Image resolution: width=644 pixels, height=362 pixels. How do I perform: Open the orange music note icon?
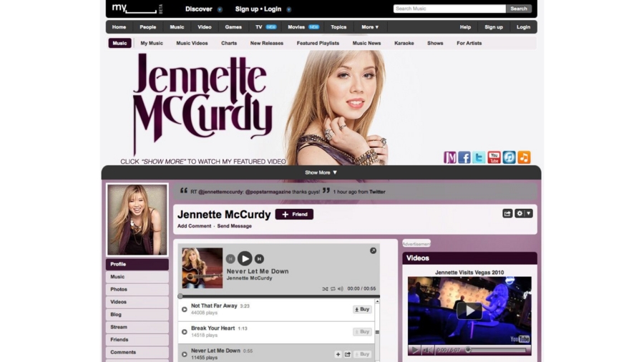pos(524,157)
